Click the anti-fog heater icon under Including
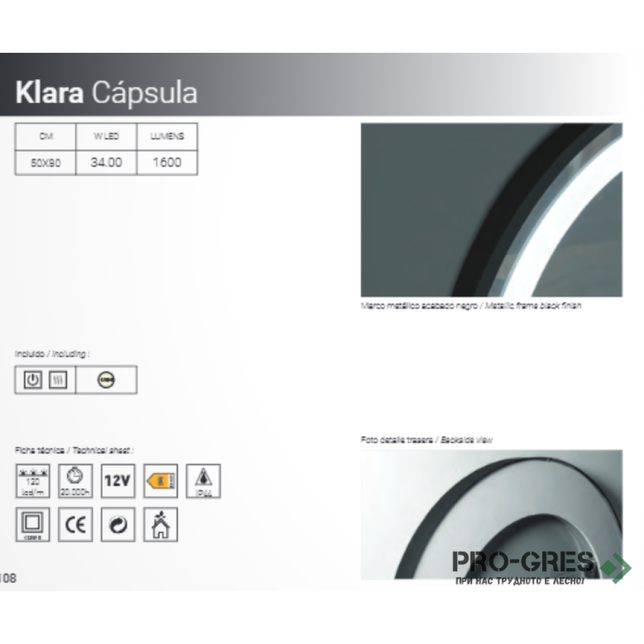The width and height of the screenshot is (644, 644). (58, 380)
